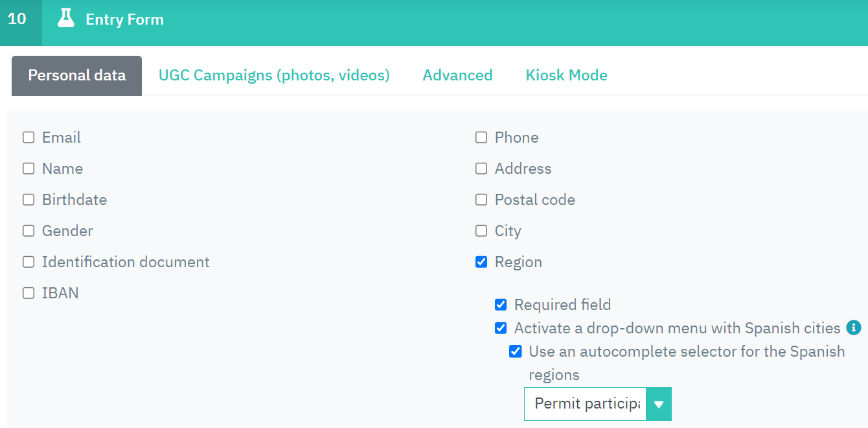
Task: Go to the Advanced tab
Action: 457,75
